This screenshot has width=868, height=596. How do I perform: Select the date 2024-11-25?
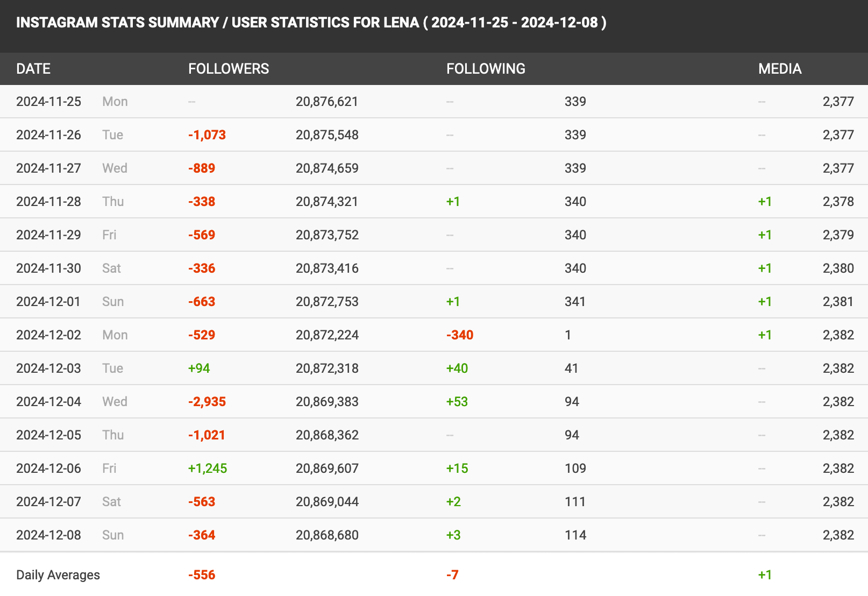pos(48,102)
